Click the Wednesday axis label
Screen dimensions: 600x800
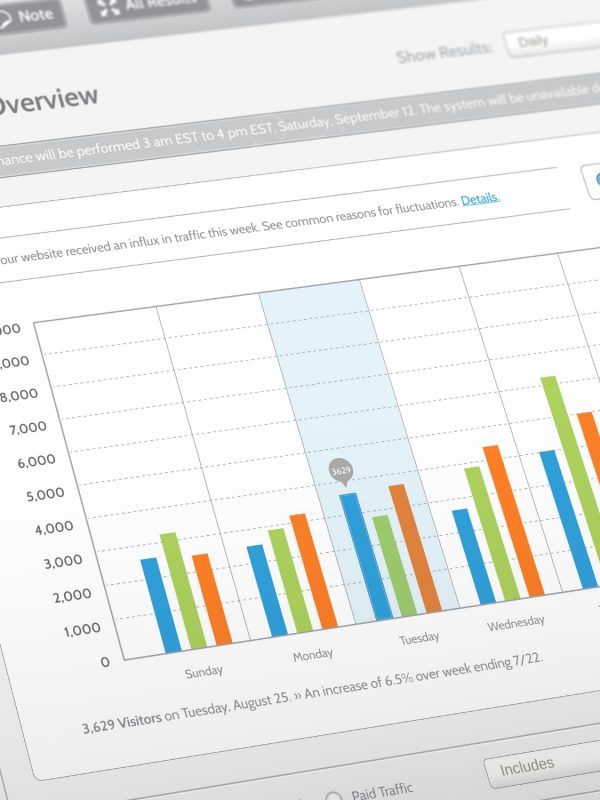pos(516,623)
